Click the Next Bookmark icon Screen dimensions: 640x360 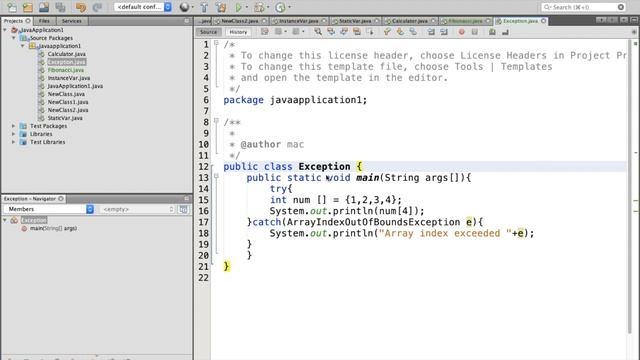pyautogui.click(x=400, y=31)
